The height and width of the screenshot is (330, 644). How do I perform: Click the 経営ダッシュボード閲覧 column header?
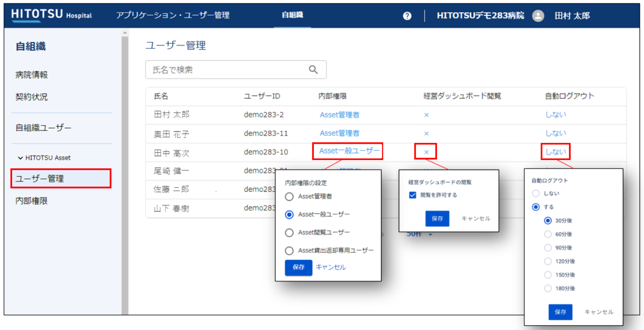[x=463, y=96]
